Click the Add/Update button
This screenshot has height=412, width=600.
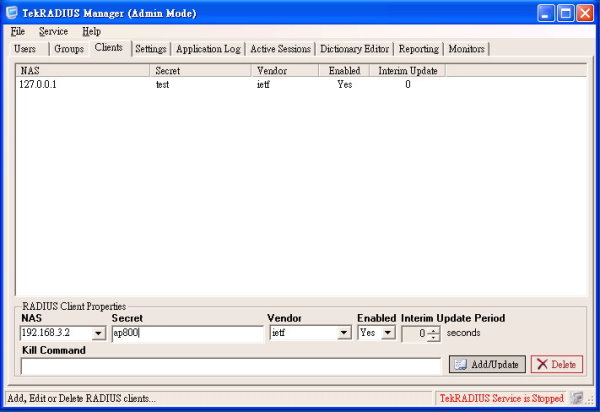point(487,364)
